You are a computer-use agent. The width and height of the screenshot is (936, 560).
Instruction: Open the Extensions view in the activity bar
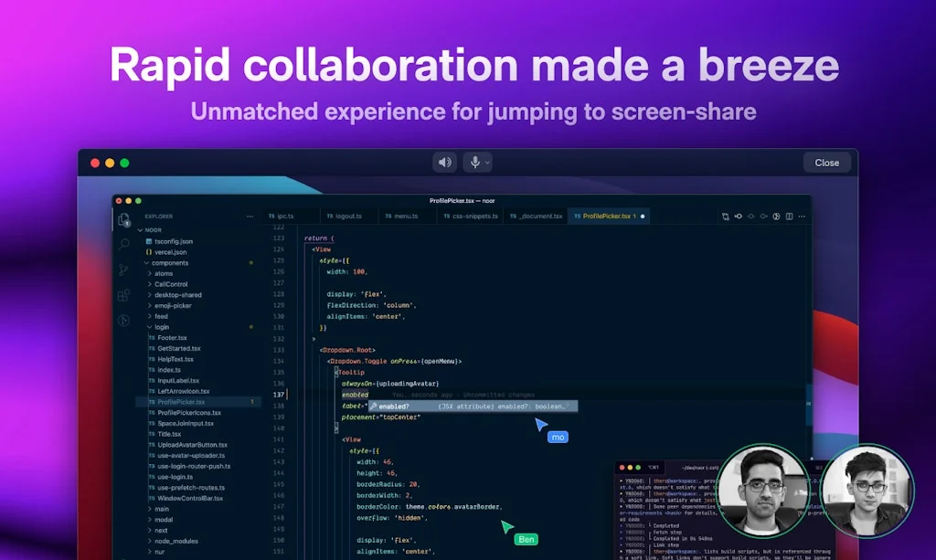[x=122, y=295]
